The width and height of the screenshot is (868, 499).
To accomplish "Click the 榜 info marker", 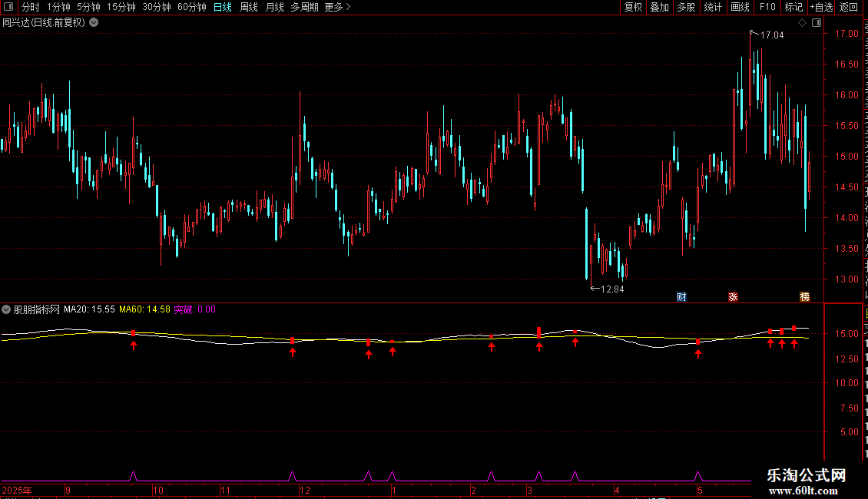I will [804, 297].
